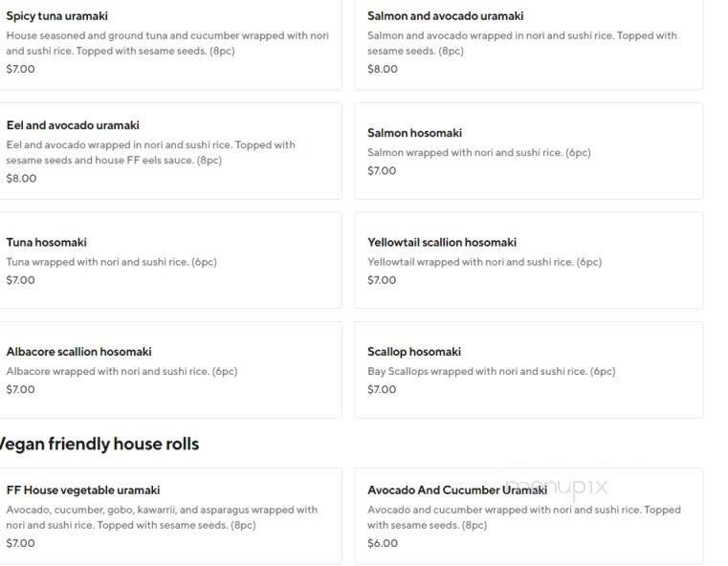Viewport: 728px width, 566px height.
Task: Click the $6.00 price of Avocado Cucumber Uramaki
Action: click(x=383, y=543)
